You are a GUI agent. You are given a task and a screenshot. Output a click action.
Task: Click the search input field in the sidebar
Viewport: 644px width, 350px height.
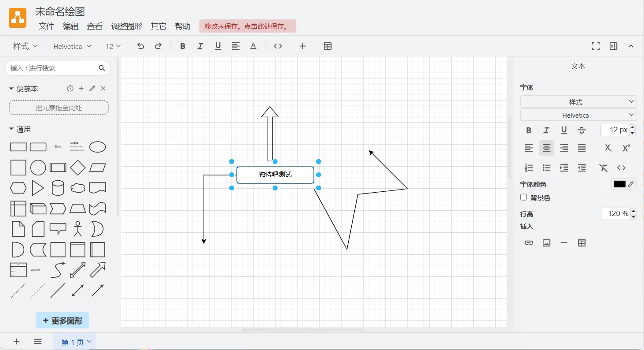[x=53, y=68]
